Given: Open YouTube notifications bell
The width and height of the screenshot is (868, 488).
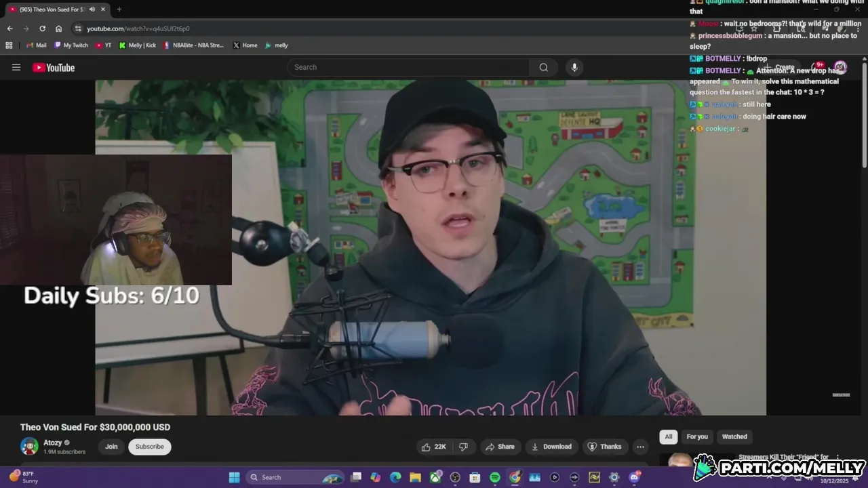Looking at the screenshot, I should (x=818, y=67).
